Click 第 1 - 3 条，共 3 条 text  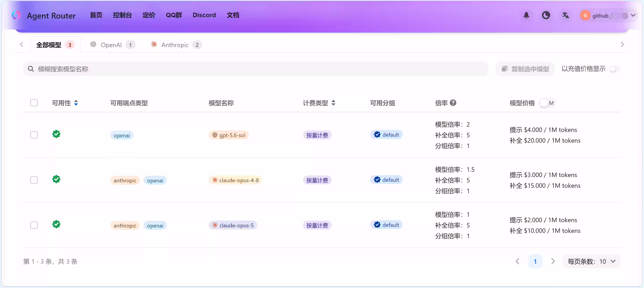click(x=50, y=261)
